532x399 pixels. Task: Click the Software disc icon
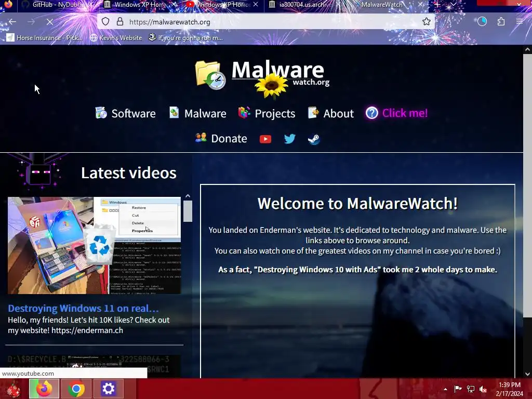click(x=101, y=113)
